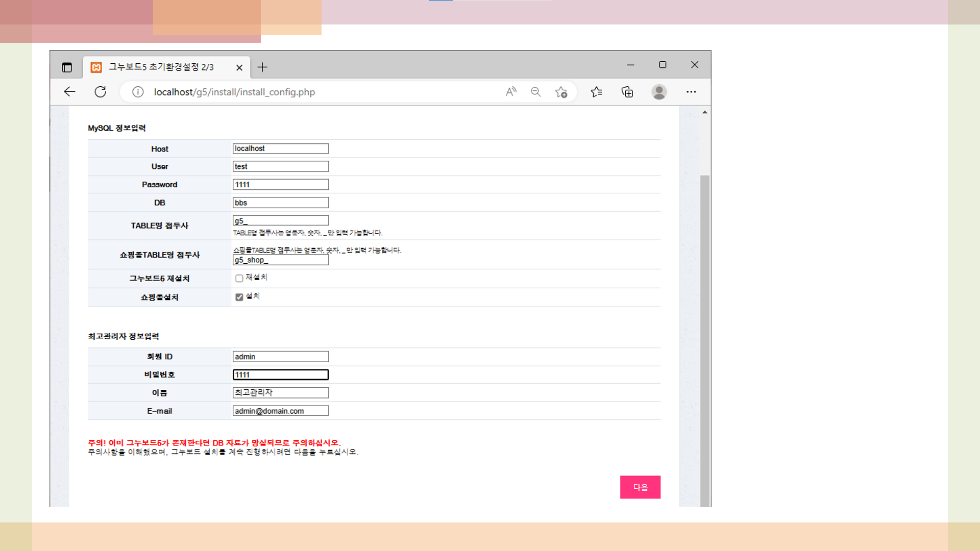Image resolution: width=980 pixels, height=551 pixels.
Task: Reload the install_config.php page
Action: 101,92
